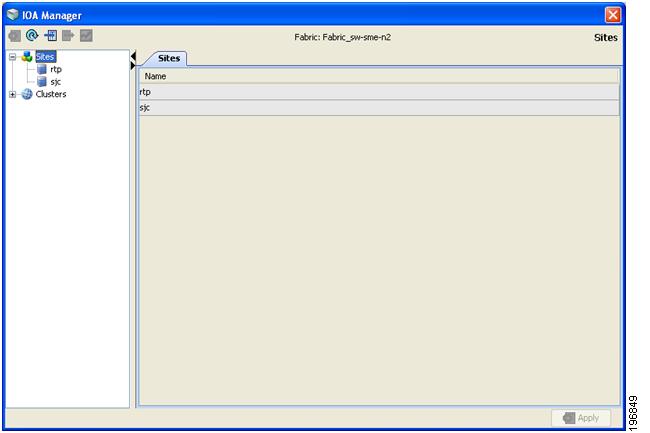Viewport: 650px width, 433px height.
Task: Click the grayed-out remove arrow toolbar icon
Action: pyautogui.click(x=68, y=36)
